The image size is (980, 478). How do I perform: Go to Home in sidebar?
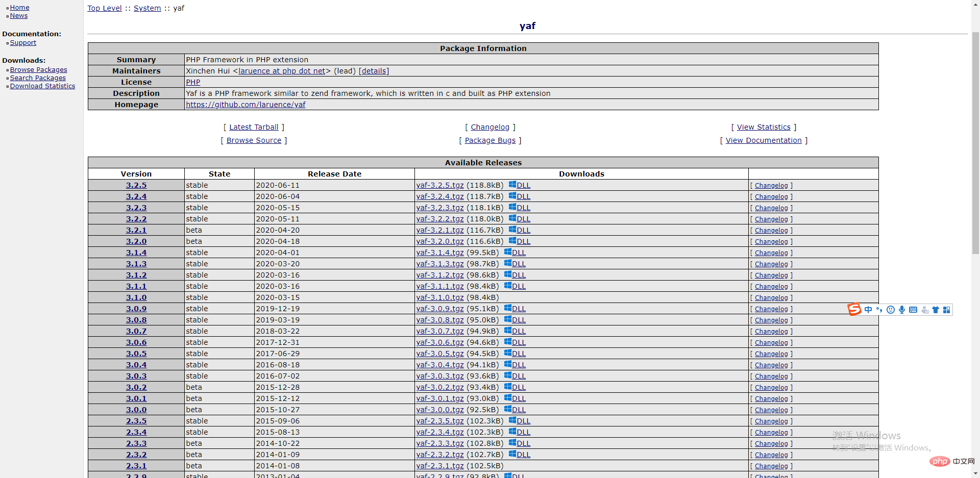click(19, 8)
